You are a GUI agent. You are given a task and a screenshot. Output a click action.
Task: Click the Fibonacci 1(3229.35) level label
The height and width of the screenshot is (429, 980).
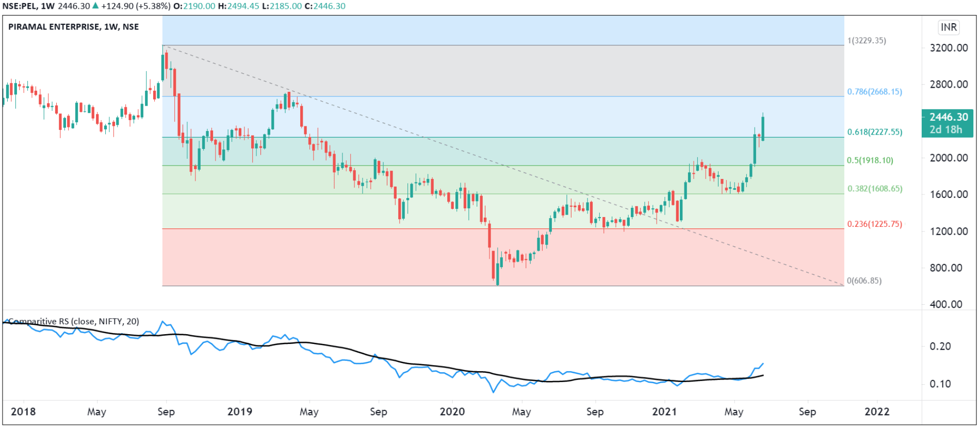click(867, 41)
